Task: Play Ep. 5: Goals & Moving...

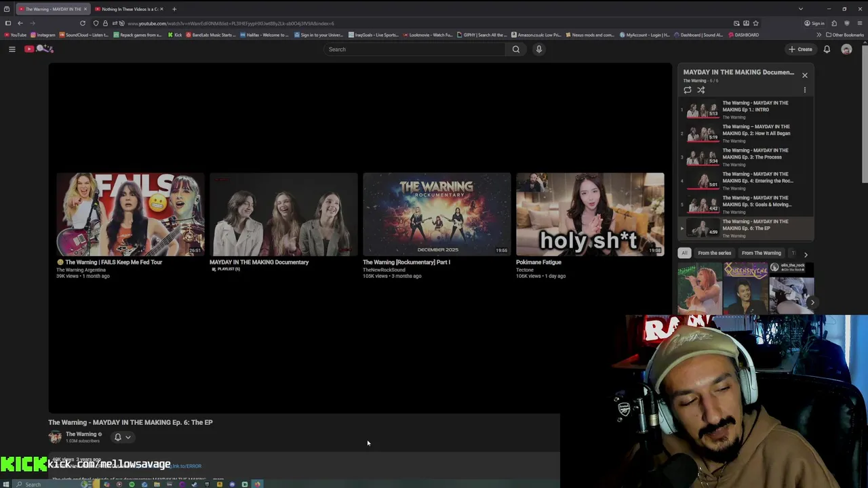Action: coord(746,205)
